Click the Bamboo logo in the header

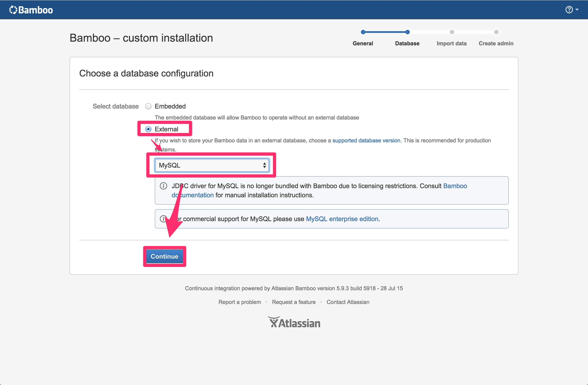[x=31, y=10]
